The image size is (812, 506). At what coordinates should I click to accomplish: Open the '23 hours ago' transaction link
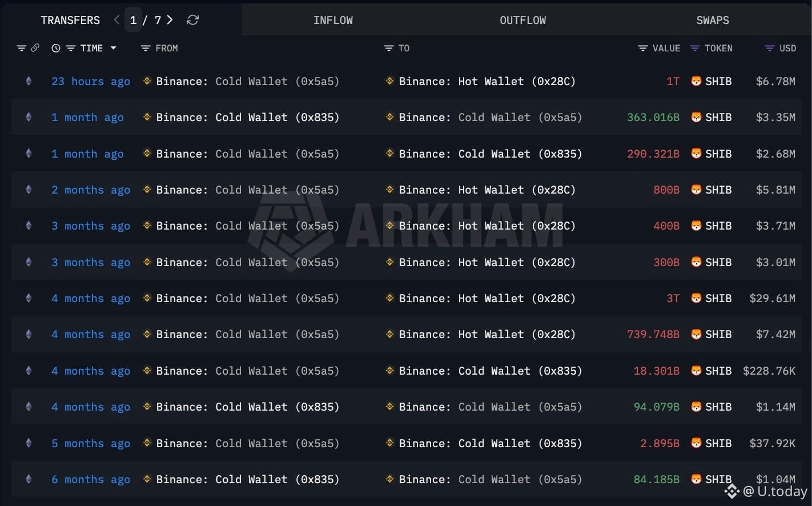click(x=91, y=81)
